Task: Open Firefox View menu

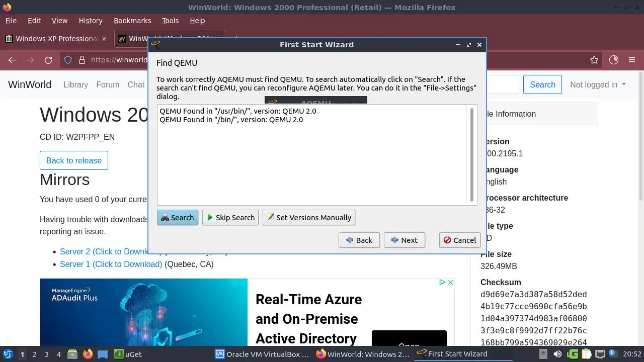Action: pos(59,21)
